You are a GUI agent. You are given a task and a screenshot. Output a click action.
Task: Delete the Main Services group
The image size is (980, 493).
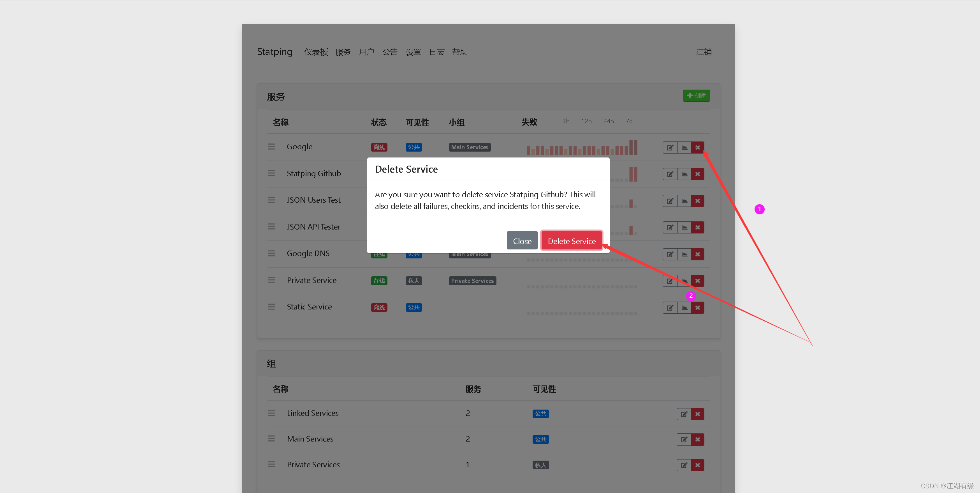point(698,440)
